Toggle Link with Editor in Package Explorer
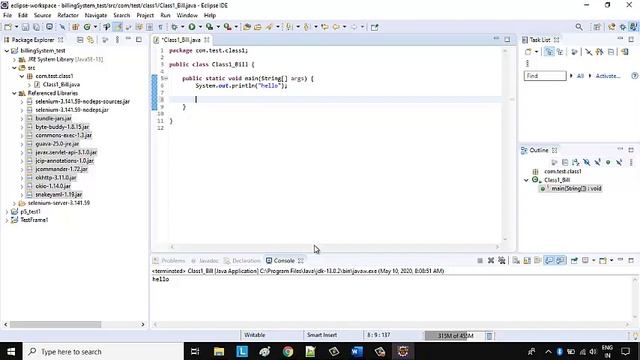Screen dimensions: 640x360 91,40
